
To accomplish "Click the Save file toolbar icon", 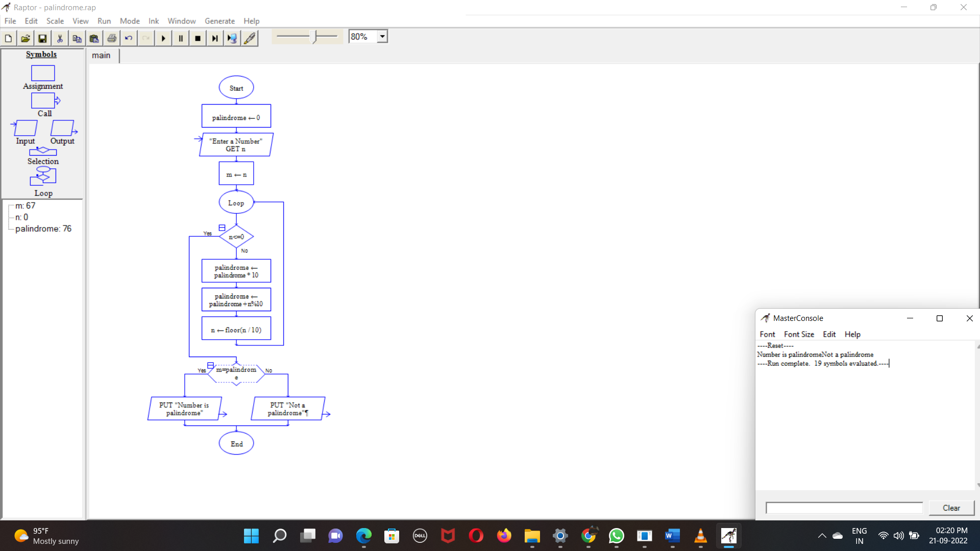I will pyautogui.click(x=42, y=38).
